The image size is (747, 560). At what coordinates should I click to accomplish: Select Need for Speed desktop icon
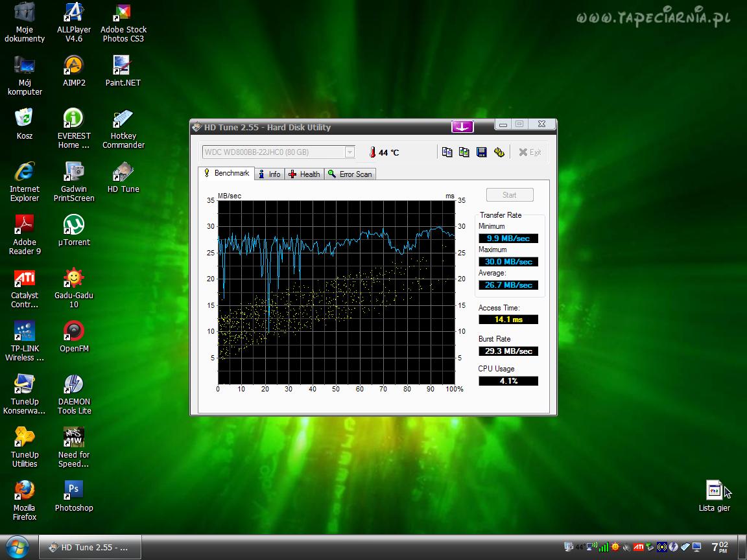pos(74,448)
